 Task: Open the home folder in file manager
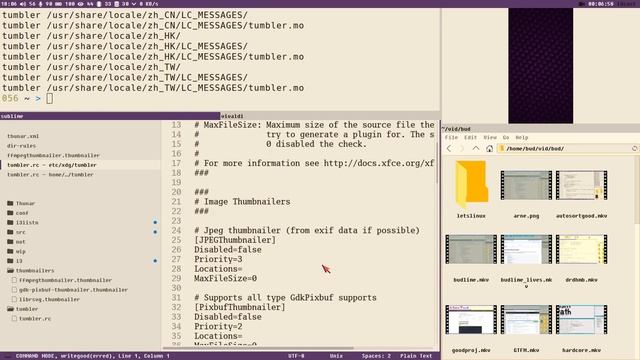point(489,149)
